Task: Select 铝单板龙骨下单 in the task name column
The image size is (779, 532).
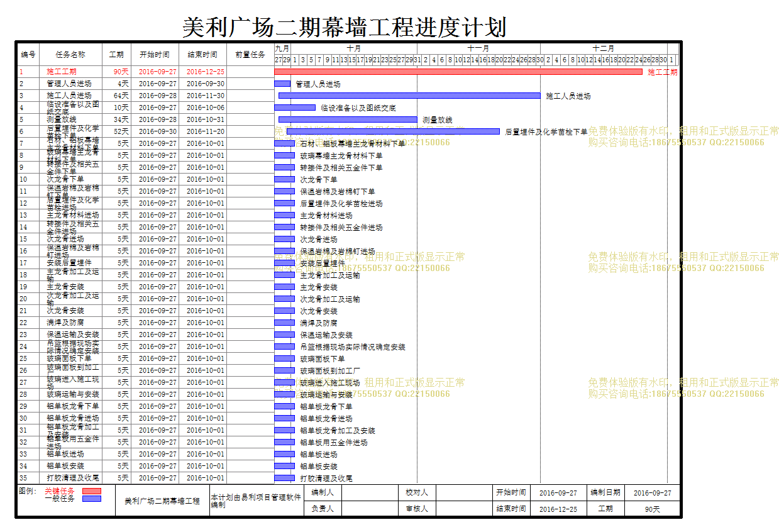Action: tap(73, 406)
